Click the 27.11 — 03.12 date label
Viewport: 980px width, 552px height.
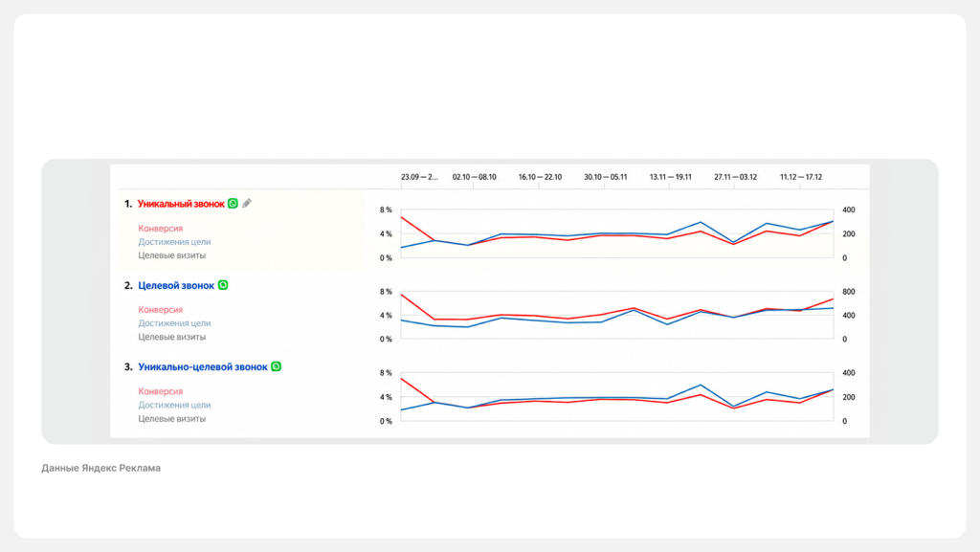tap(736, 177)
